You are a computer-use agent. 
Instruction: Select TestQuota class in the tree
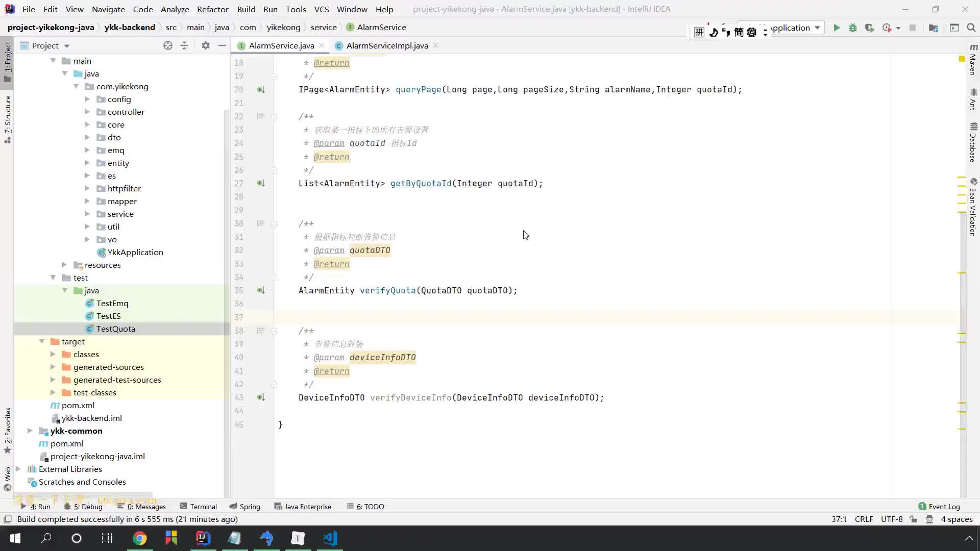(x=115, y=329)
